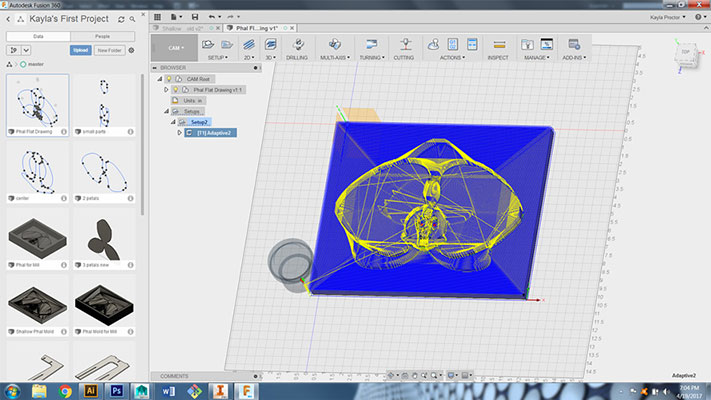Collapse the BROWSER panel
711x400 pixels.
(x=155, y=68)
